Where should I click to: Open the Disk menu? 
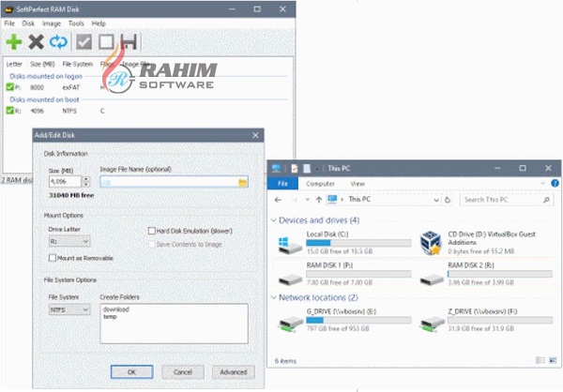[x=28, y=23]
